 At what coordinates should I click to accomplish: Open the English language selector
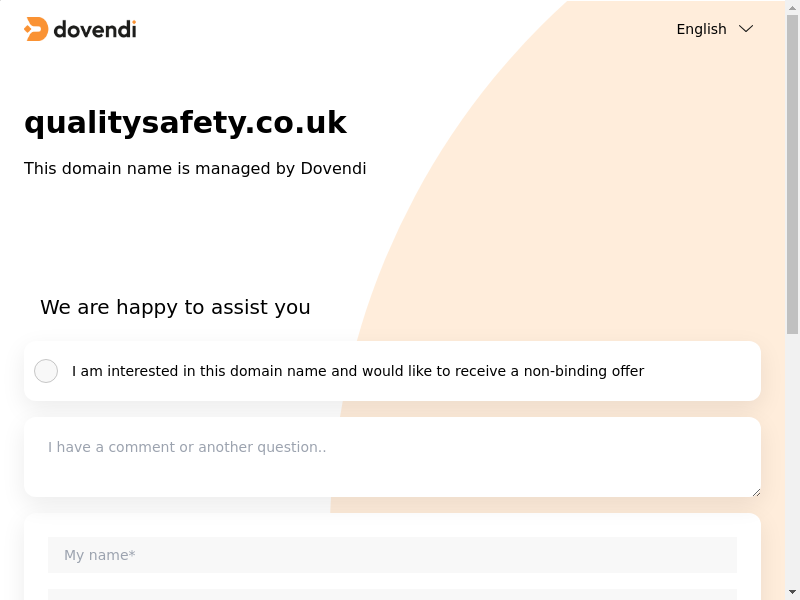(702, 29)
